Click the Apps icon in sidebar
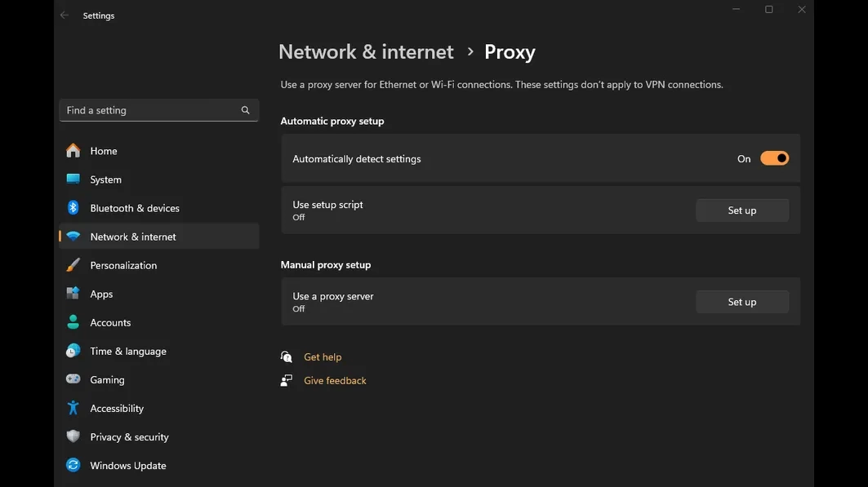This screenshot has height=487, width=868. pyautogui.click(x=73, y=294)
